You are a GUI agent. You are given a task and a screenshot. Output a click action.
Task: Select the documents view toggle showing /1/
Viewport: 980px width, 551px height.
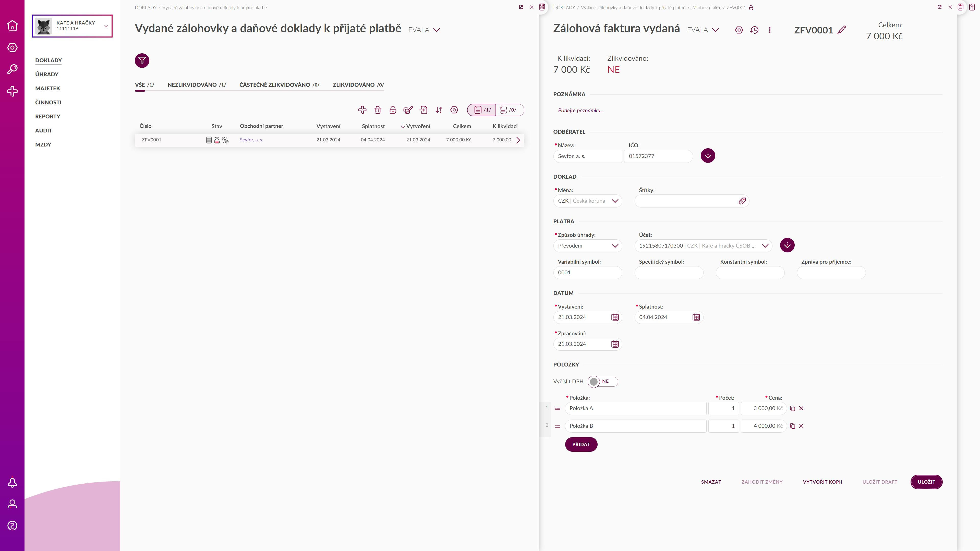coord(482,110)
